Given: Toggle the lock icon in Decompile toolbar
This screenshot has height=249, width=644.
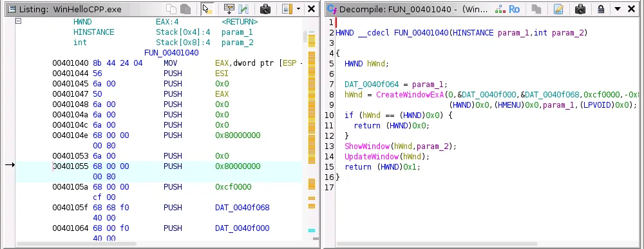Looking at the screenshot, I should (601, 9).
